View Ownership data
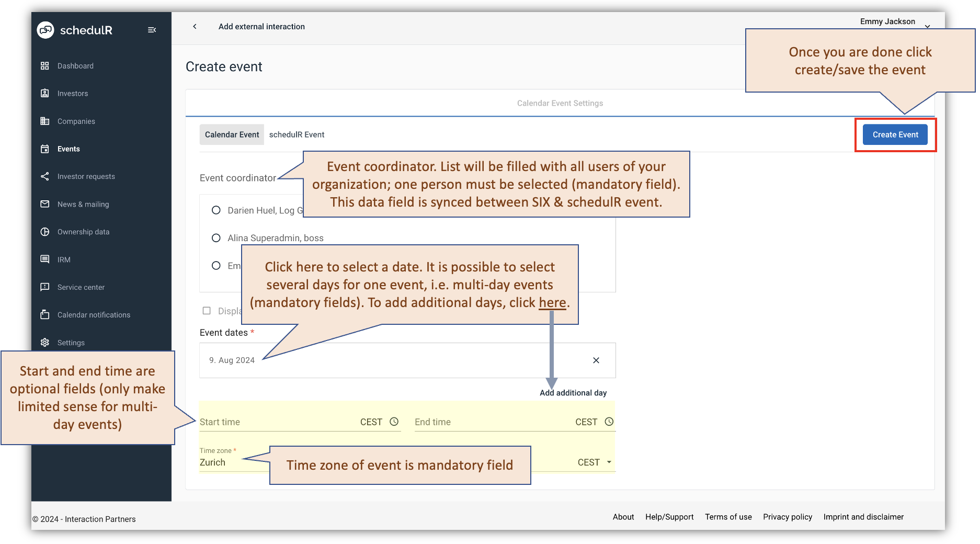The width and height of the screenshot is (980, 544). click(83, 232)
